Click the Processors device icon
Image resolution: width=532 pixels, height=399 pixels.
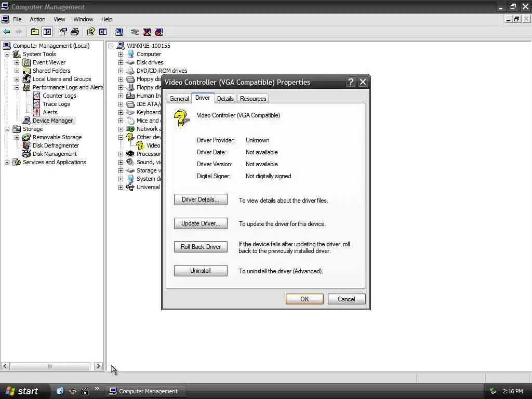point(130,154)
